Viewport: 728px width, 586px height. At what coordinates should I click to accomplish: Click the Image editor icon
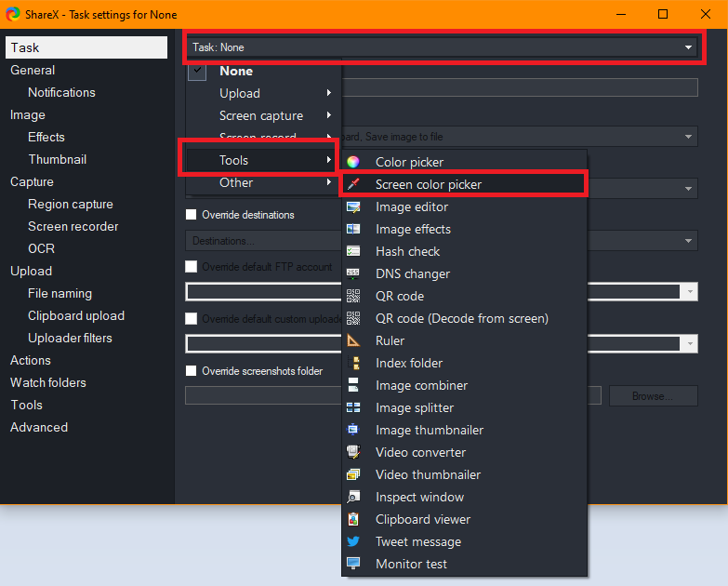pos(353,206)
